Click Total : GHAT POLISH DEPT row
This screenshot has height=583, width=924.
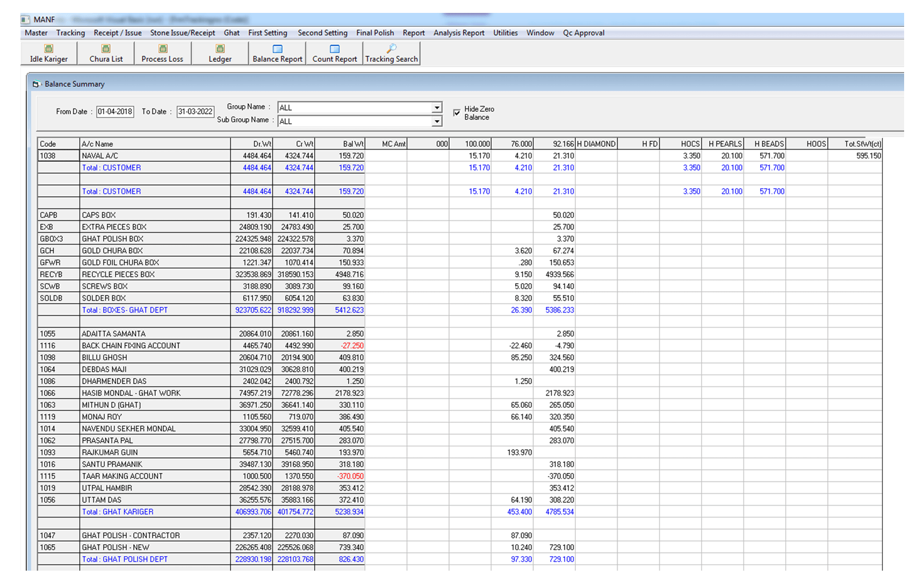(460, 559)
